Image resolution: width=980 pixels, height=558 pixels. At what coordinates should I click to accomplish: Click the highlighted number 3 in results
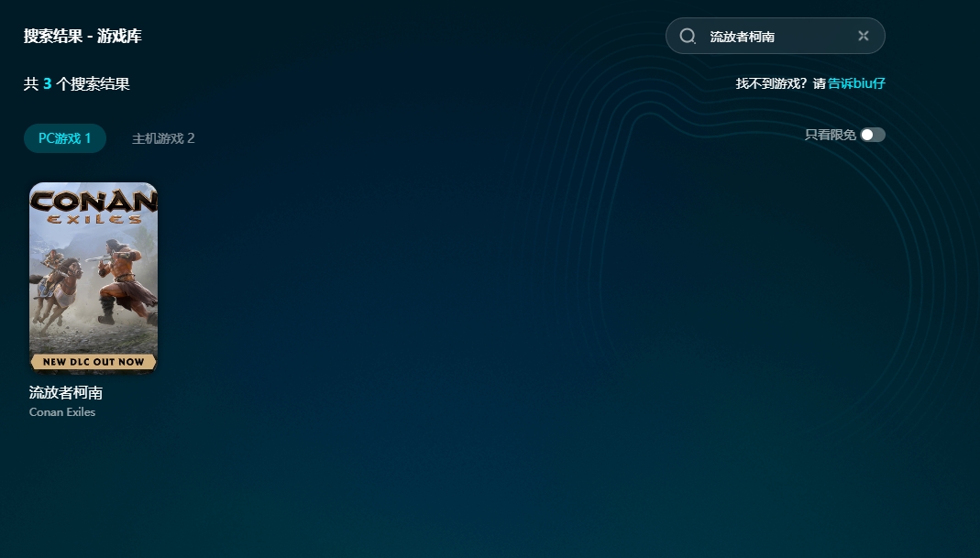click(x=47, y=84)
